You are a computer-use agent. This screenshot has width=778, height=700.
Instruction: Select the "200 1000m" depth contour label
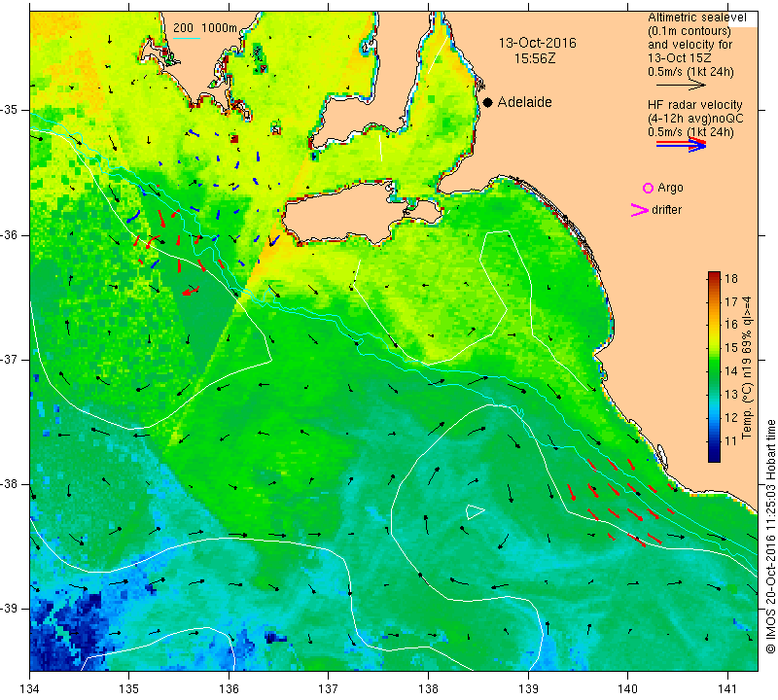click(205, 28)
